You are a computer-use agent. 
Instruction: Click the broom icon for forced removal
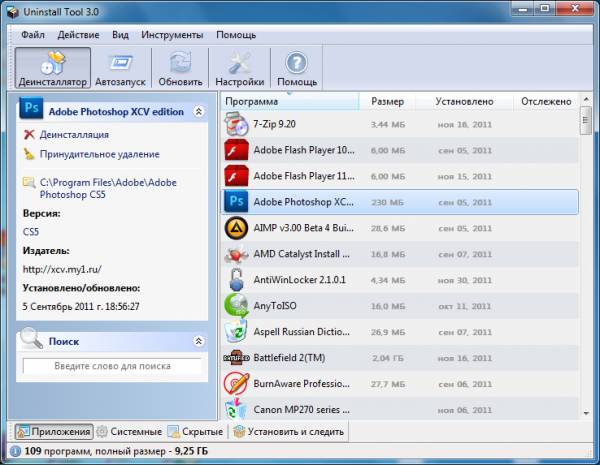click(x=29, y=154)
